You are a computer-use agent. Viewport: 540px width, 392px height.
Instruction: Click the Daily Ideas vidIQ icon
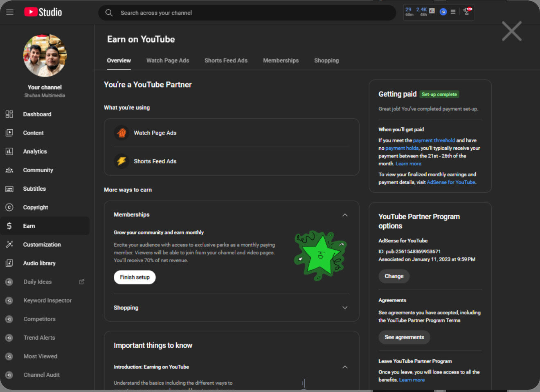(9, 282)
